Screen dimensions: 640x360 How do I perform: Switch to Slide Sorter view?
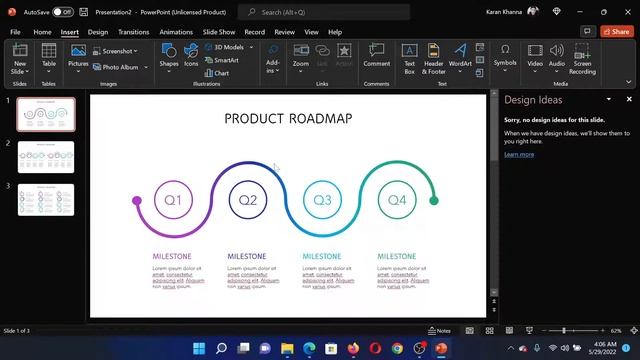[x=489, y=331]
